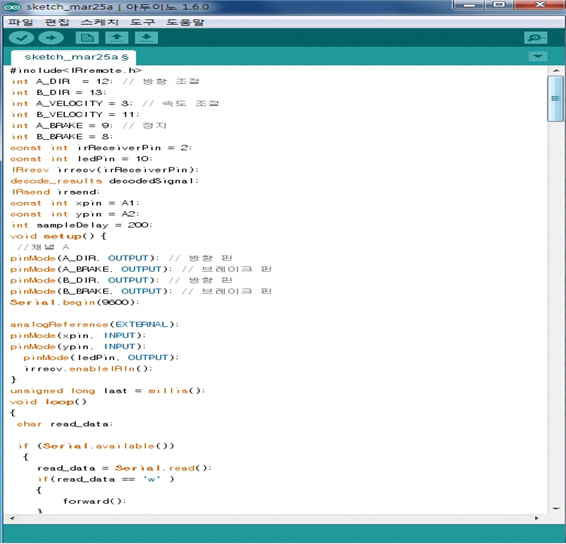Click the 'IRsend irsend;' line
Image resolution: width=566 pixels, height=544 pixels.
click(x=56, y=192)
